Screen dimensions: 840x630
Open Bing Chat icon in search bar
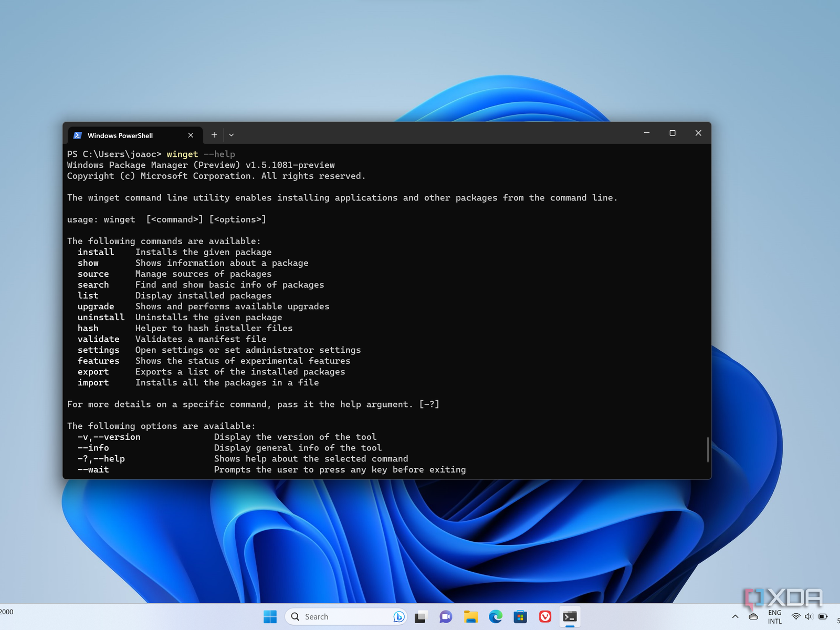point(398,617)
